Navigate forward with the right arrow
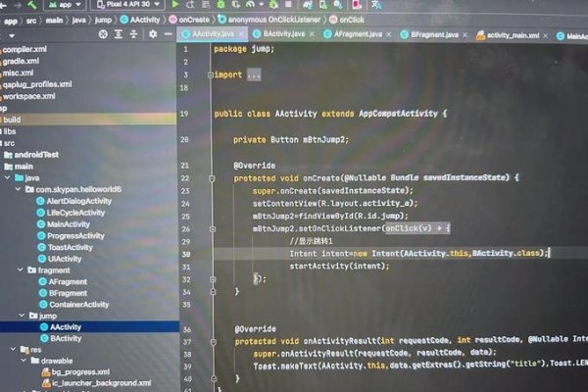The width and height of the screenshot is (588, 392). [x=18, y=5]
